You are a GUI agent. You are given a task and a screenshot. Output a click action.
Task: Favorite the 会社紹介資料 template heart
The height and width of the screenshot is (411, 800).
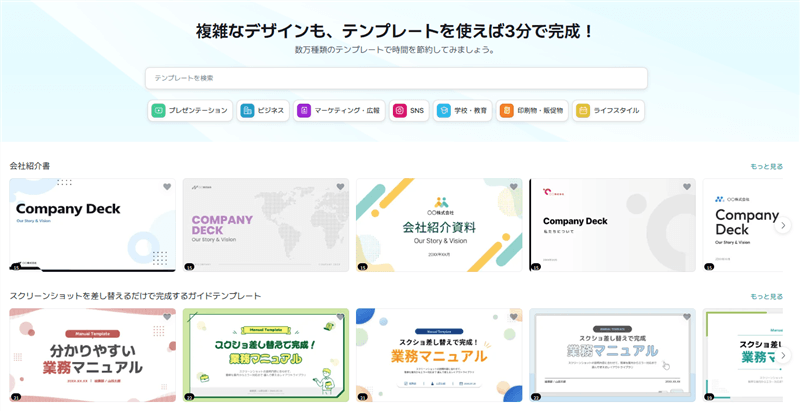[514, 187]
